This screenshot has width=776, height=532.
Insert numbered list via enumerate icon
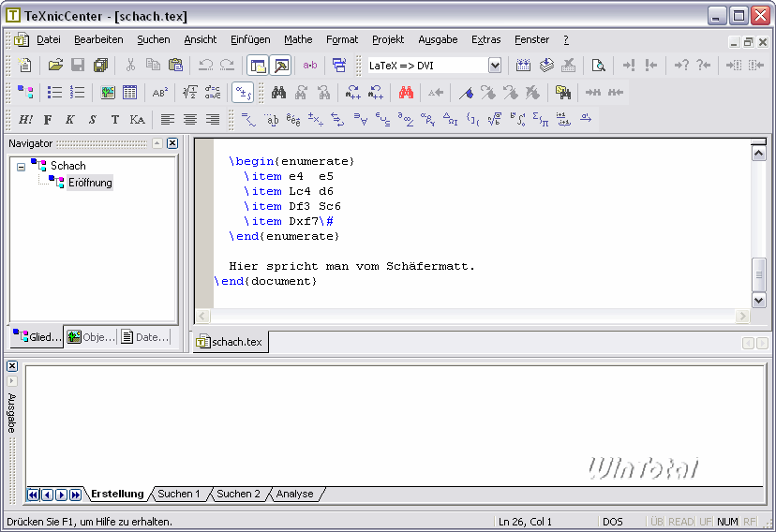point(77,93)
